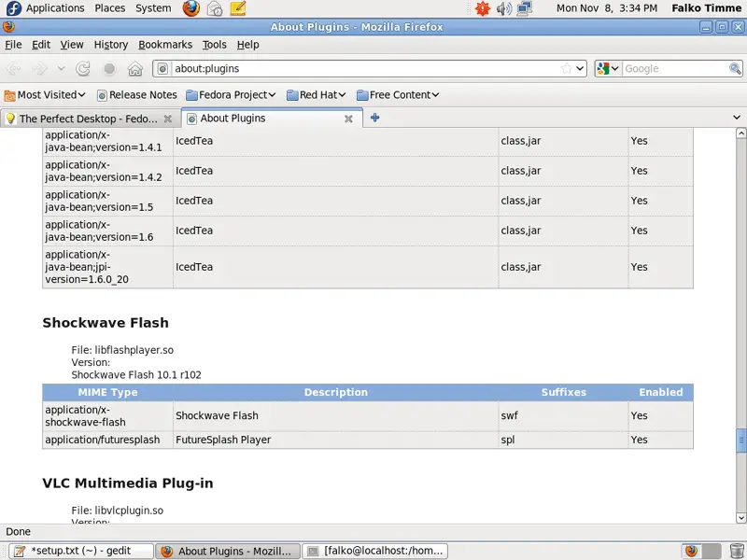Viewport: 747px width, 560px height.
Task: Click the search magnifier icon
Action: click(735, 68)
